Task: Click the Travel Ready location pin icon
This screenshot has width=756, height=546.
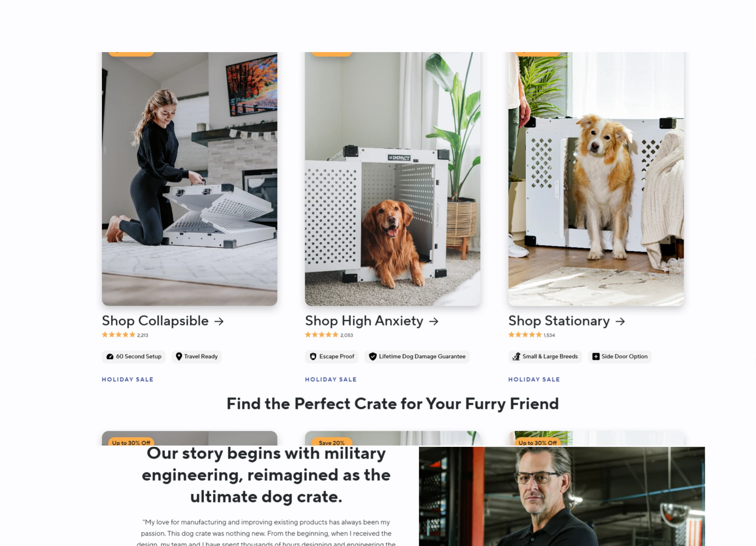Action: (x=179, y=356)
